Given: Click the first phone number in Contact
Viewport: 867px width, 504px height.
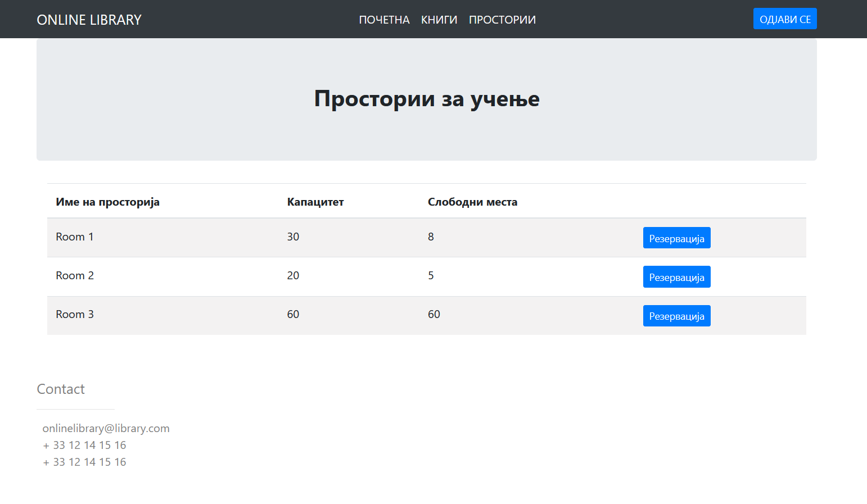Looking at the screenshot, I should click(84, 445).
